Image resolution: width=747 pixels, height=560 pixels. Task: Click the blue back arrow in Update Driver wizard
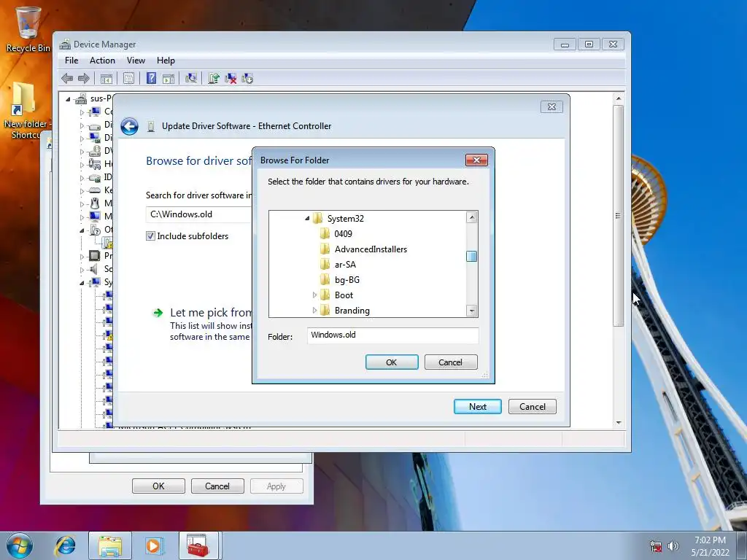click(129, 127)
